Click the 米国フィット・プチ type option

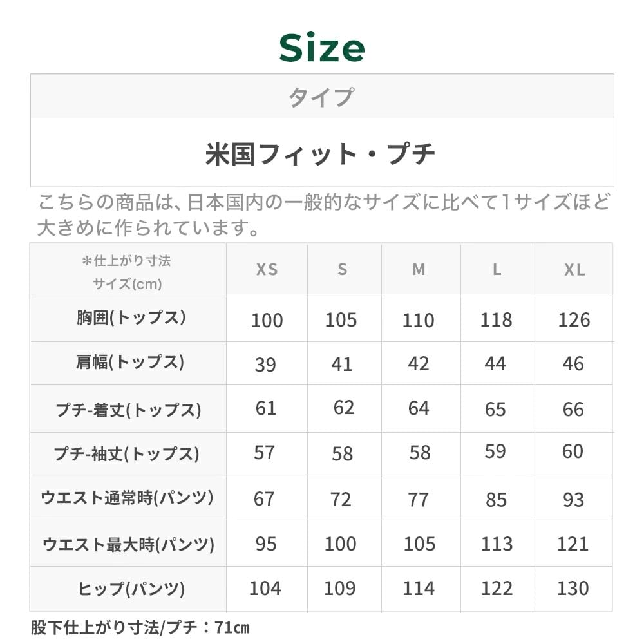point(321,154)
